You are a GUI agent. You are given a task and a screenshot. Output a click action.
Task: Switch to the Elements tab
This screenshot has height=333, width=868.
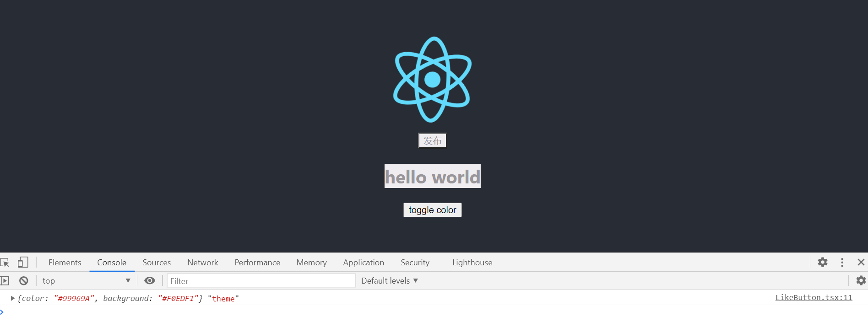point(65,263)
